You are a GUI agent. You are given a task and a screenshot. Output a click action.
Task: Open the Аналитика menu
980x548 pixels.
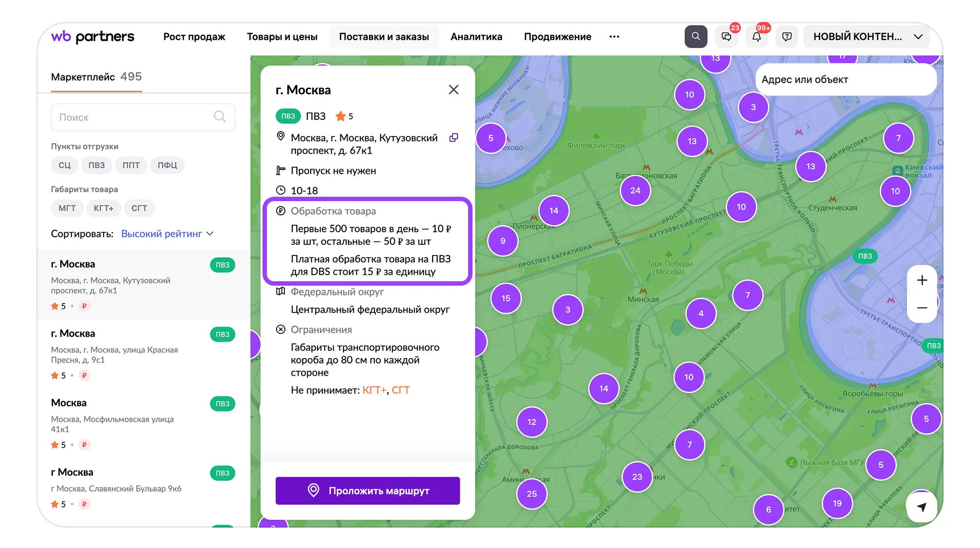[476, 36]
